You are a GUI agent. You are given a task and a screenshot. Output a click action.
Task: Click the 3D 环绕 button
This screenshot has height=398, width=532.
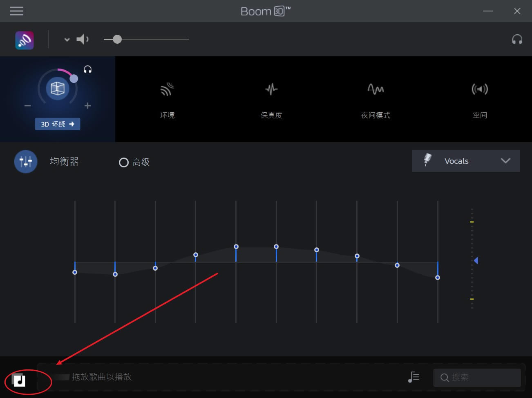pyautogui.click(x=57, y=124)
